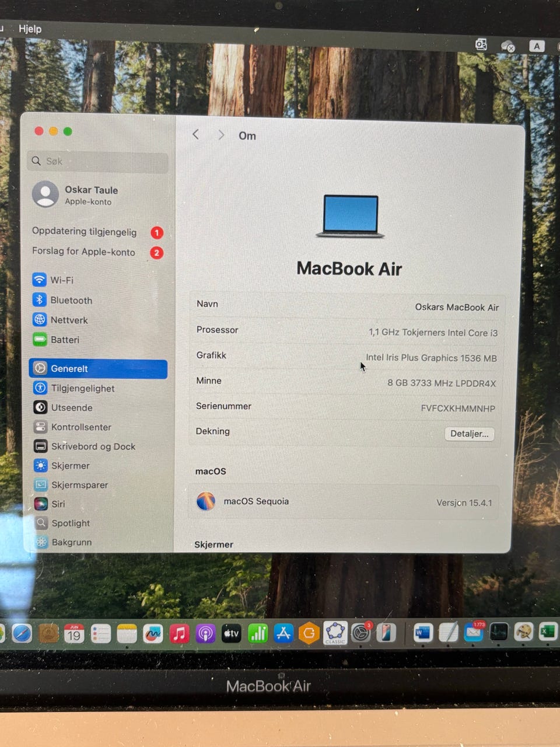Open Apple TV from the Dock
The image size is (560, 747).
point(231,633)
